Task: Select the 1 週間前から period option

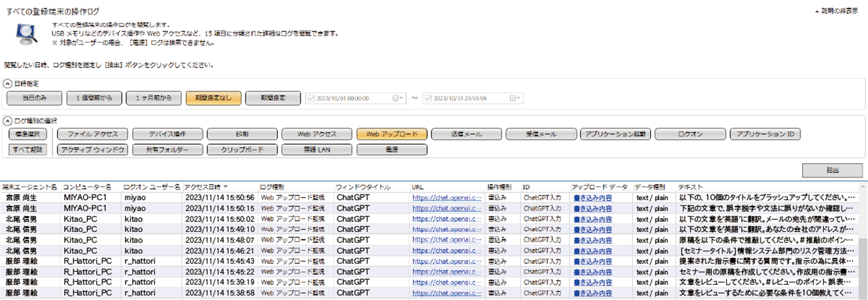Action: 94,98
